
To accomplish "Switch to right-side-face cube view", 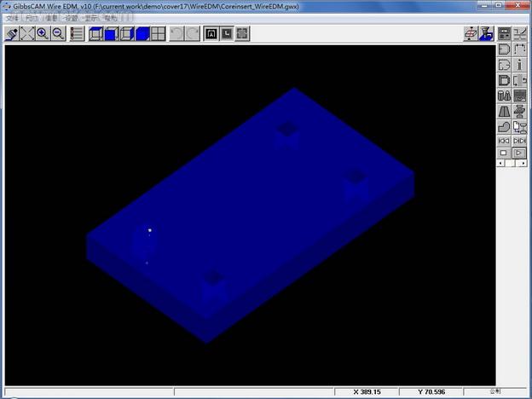I will (x=127, y=33).
